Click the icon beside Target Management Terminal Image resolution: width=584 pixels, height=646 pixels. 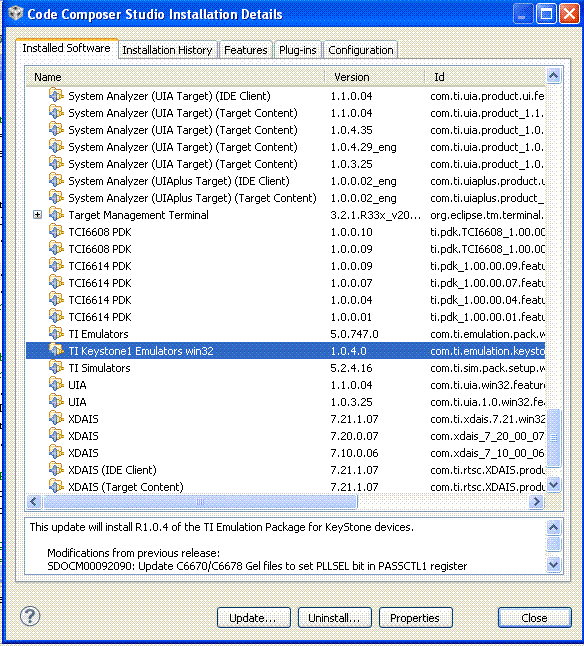coord(56,214)
